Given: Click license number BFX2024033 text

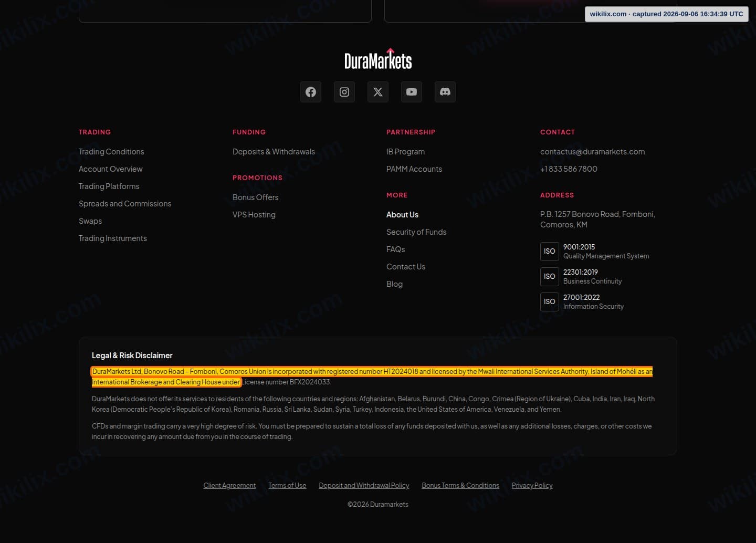Looking at the screenshot, I should pos(287,382).
